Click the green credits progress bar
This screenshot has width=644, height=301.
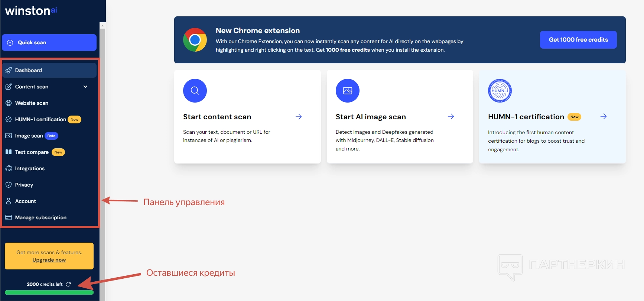[x=49, y=293]
